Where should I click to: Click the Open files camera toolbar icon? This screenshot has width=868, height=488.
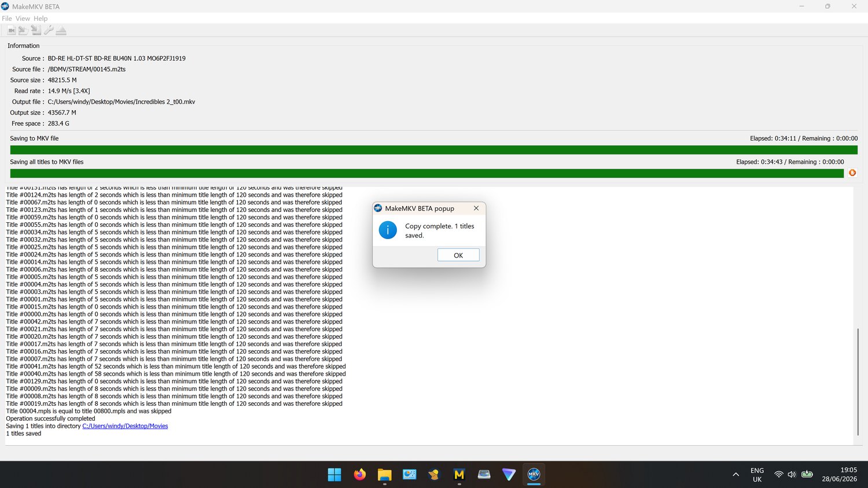pos(11,30)
